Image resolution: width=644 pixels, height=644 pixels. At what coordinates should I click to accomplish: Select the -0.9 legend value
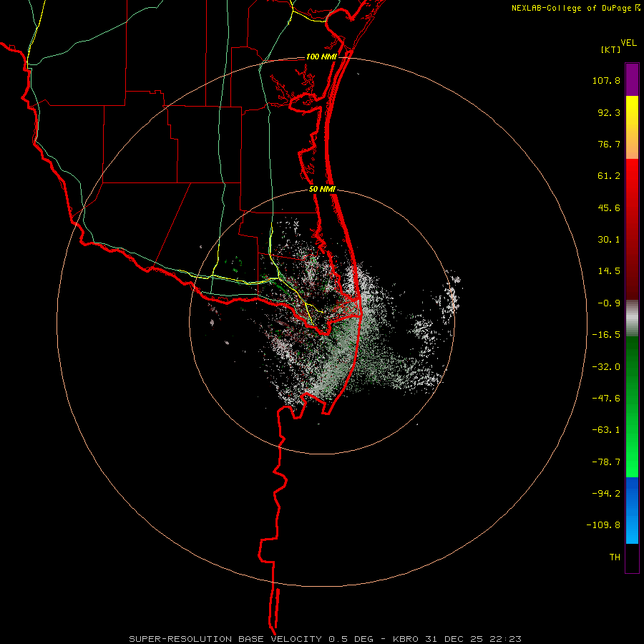tap(609, 303)
